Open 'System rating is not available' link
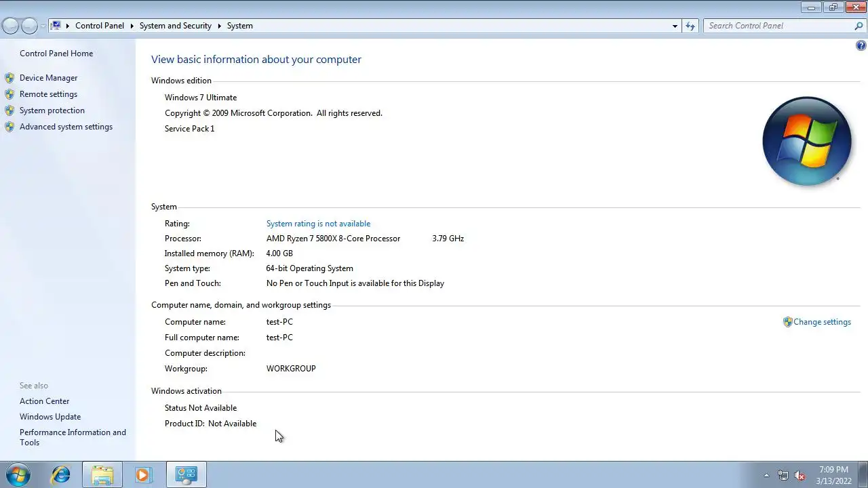 click(x=318, y=224)
